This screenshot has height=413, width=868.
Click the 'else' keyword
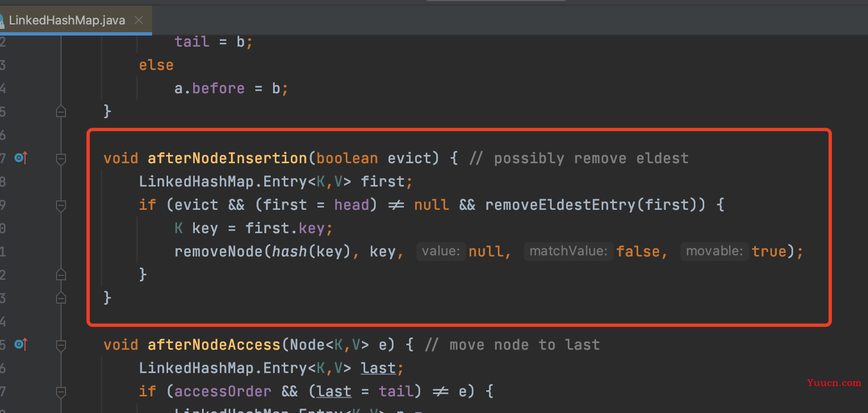[x=157, y=65]
